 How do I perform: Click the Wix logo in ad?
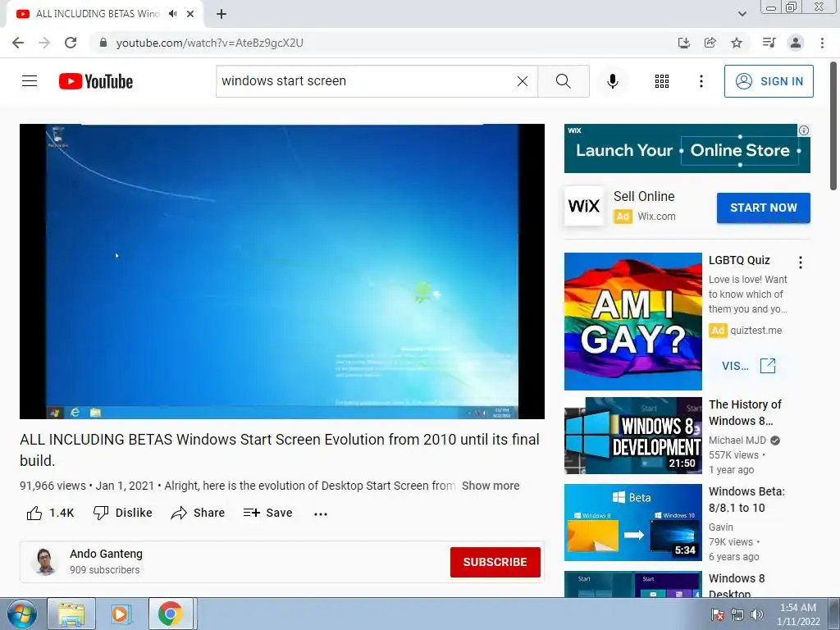pos(584,206)
